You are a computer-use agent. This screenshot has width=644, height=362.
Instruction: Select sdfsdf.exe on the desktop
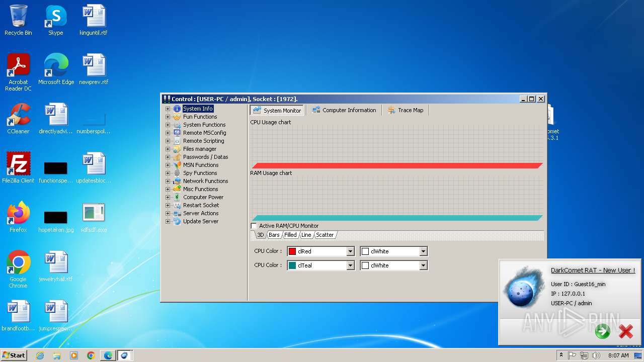[x=94, y=218]
